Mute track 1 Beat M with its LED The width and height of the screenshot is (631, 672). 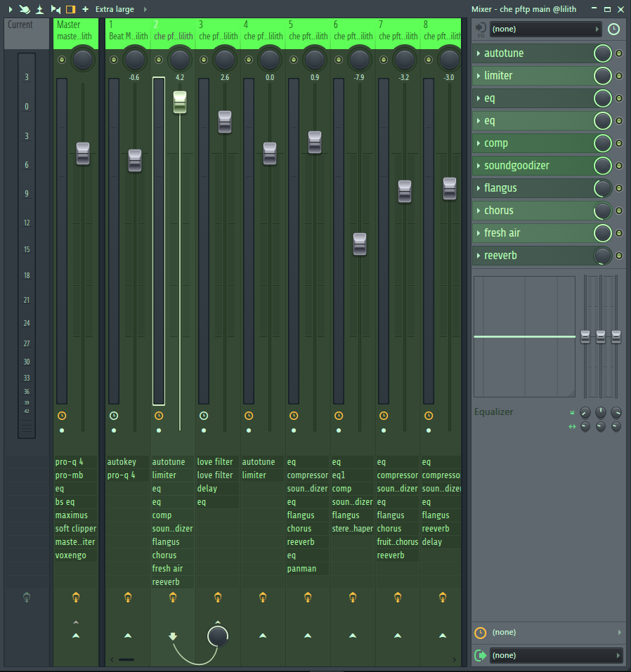[x=114, y=60]
